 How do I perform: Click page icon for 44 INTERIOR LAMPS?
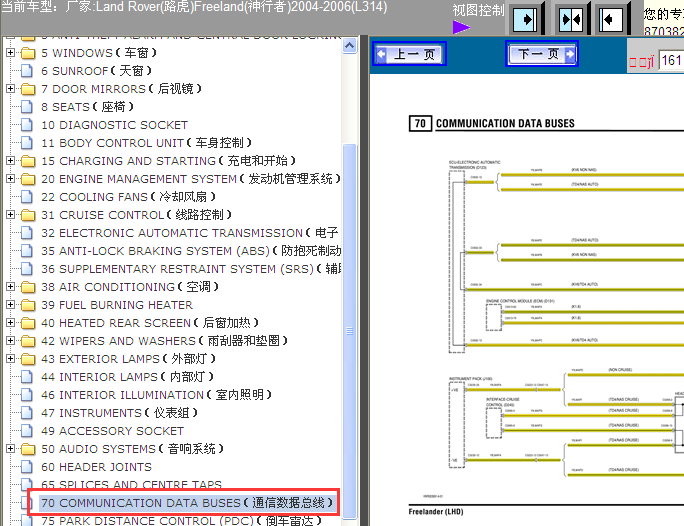click(x=27, y=377)
